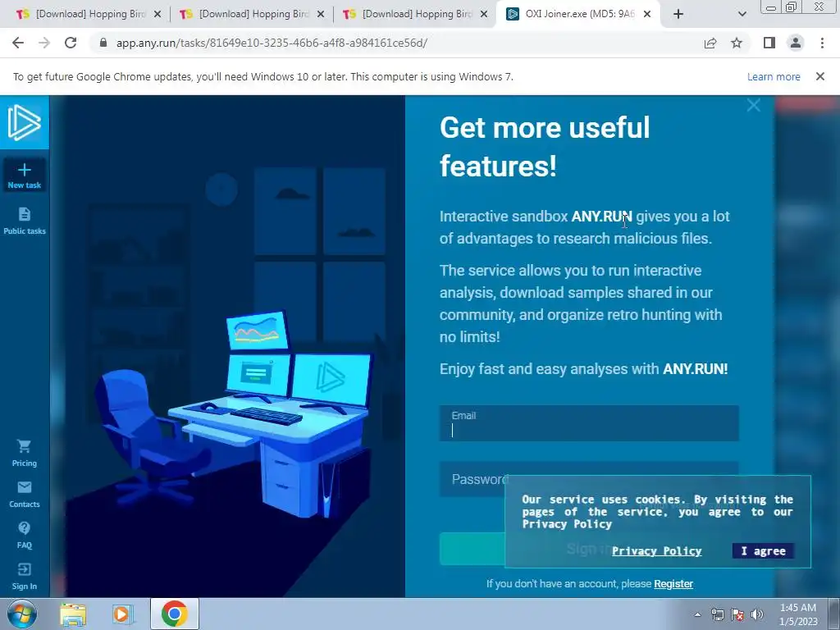Open the Windows Start menu
Screen dimensions: 840x630
pyautogui.click(x=22, y=614)
